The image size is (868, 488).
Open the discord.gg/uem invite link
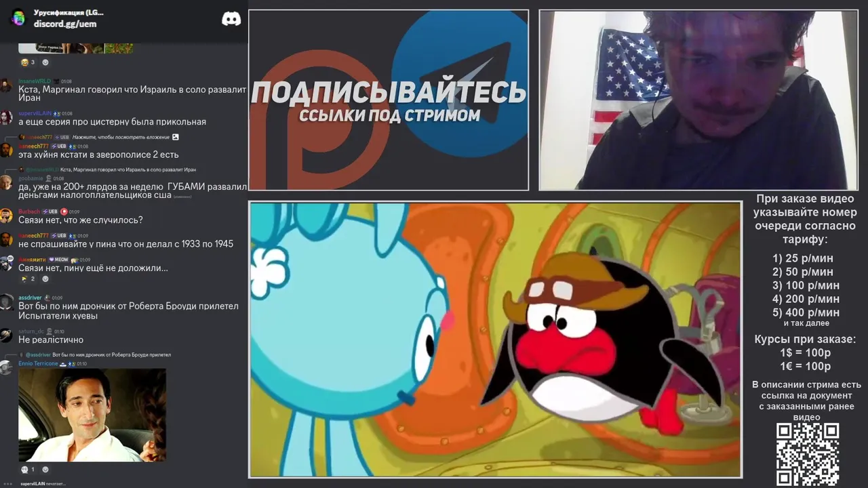[65, 24]
